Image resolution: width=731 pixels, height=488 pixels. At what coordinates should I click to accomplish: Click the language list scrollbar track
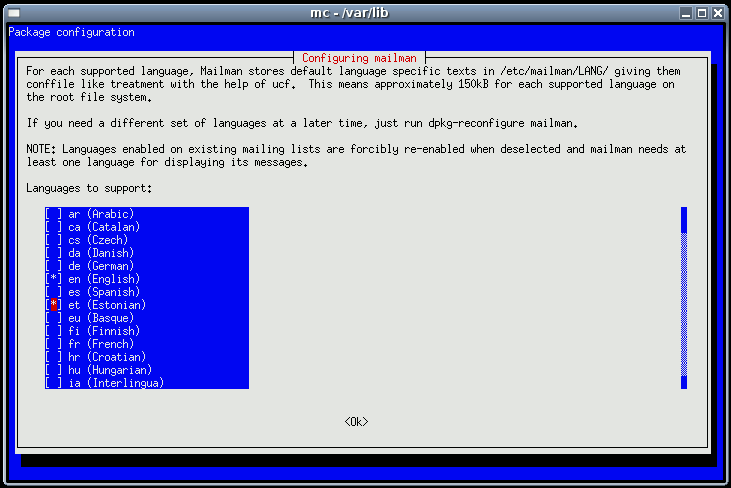click(684, 298)
